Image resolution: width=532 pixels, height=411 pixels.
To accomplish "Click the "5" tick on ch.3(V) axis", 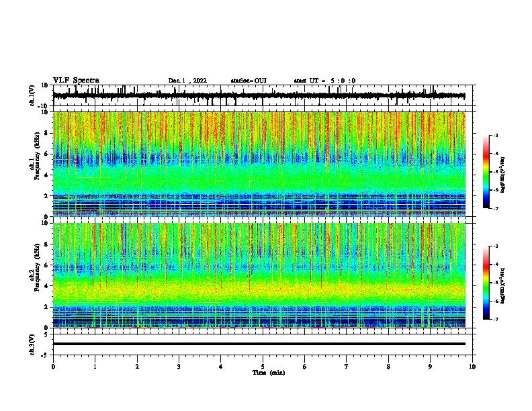I will (x=47, y=334).
